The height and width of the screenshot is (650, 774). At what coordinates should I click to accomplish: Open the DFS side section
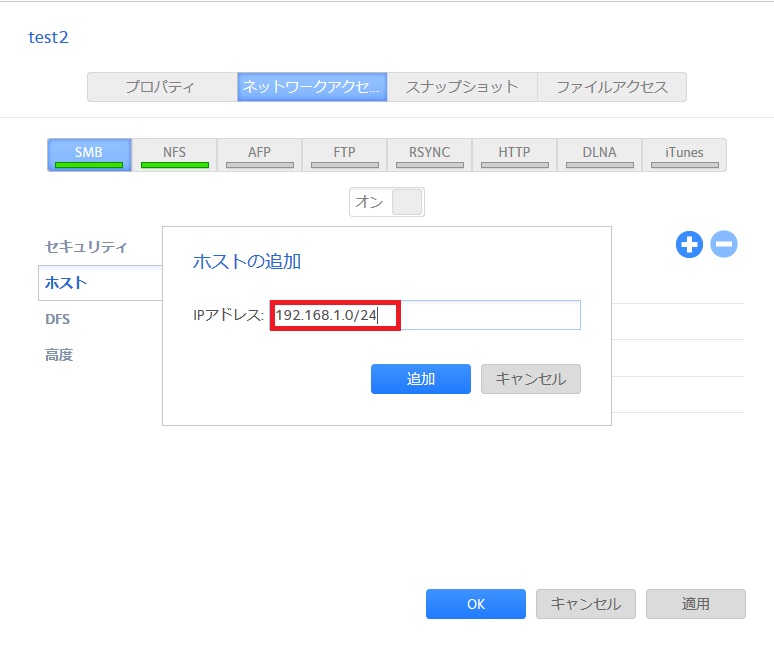coord(58,319)
